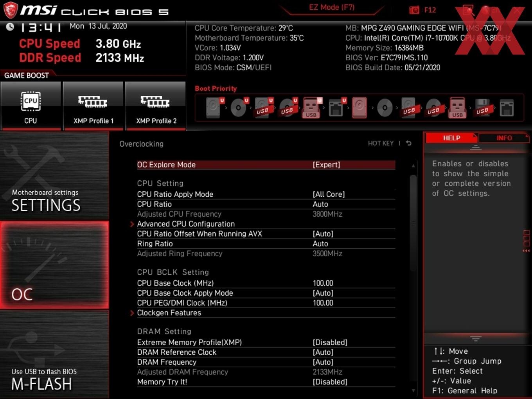Viewport: 532px width, 399px height.
Task: Click CPU Core Temperature: 29°C readout
Action: (x=244, y=28)
